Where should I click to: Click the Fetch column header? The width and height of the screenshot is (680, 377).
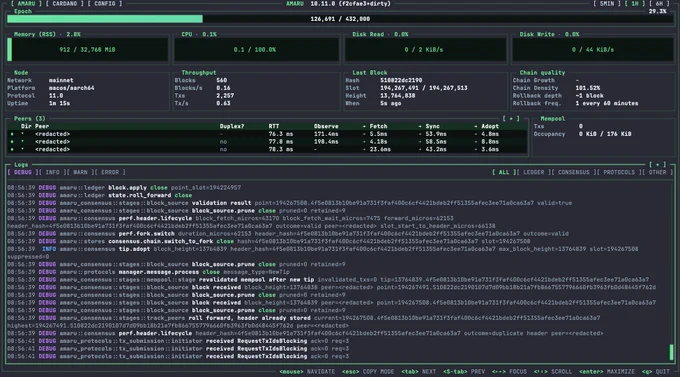378,126
